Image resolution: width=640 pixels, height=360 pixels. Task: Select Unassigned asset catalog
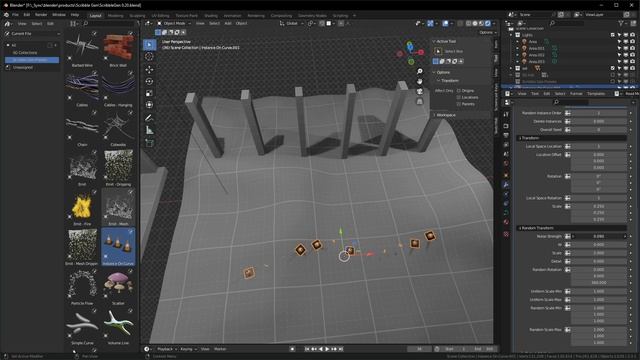click(23, 67)
